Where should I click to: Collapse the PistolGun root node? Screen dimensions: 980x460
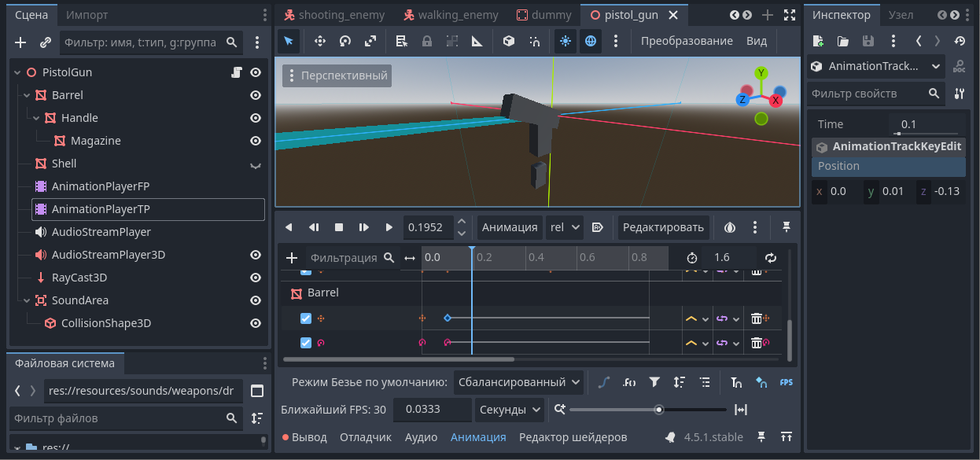[17, 72]
